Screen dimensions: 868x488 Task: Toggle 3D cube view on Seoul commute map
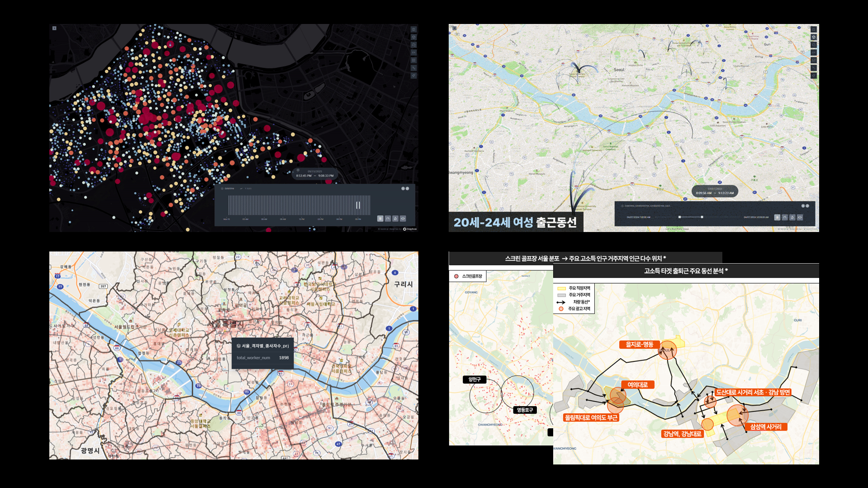pos(814,37)
